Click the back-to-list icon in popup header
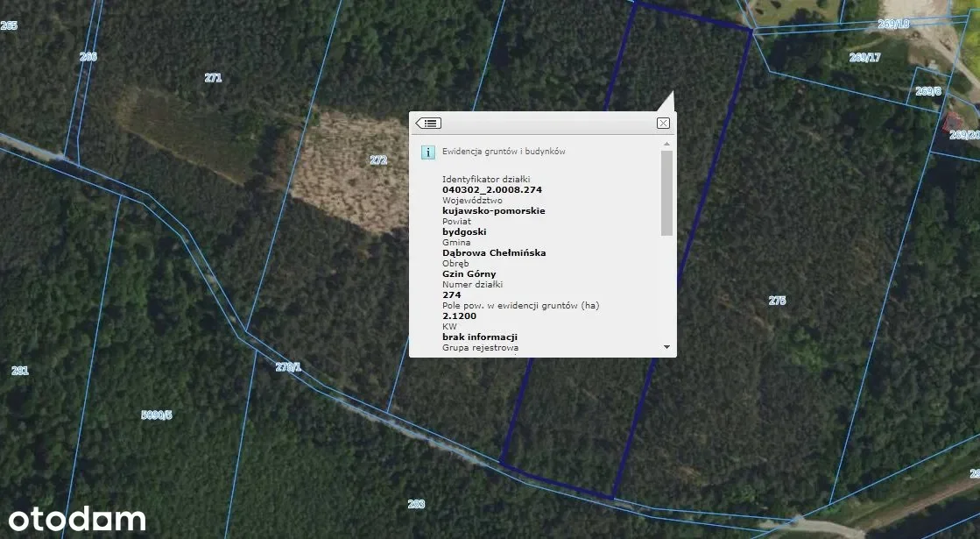980x539 pixels. (428, 124)
